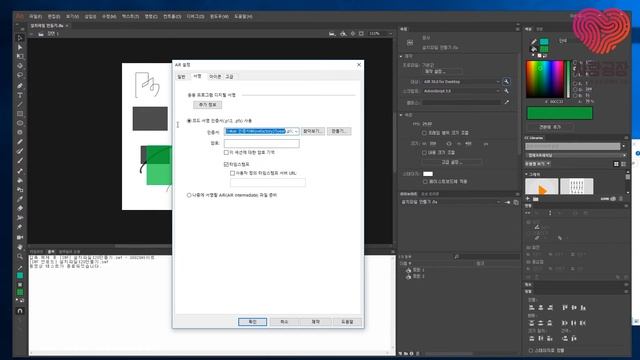640x360 pixels.
Task: Select the Pencil tool
Action: tap(20, 142)
